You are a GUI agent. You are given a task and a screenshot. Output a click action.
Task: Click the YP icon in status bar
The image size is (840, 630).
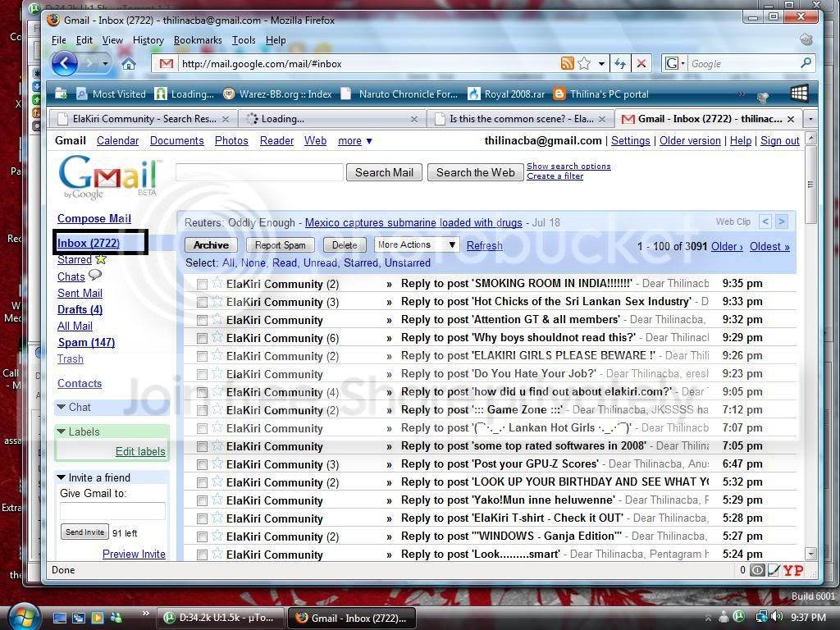(793, 571)
